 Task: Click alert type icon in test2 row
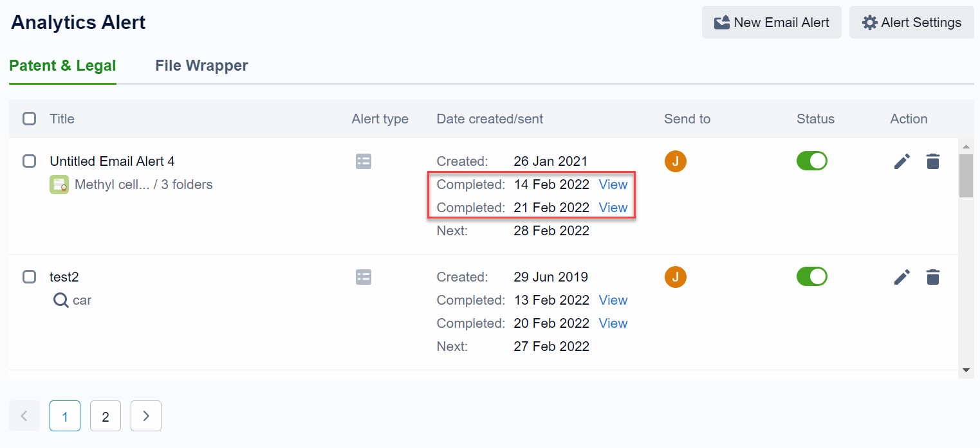[364, 277]
